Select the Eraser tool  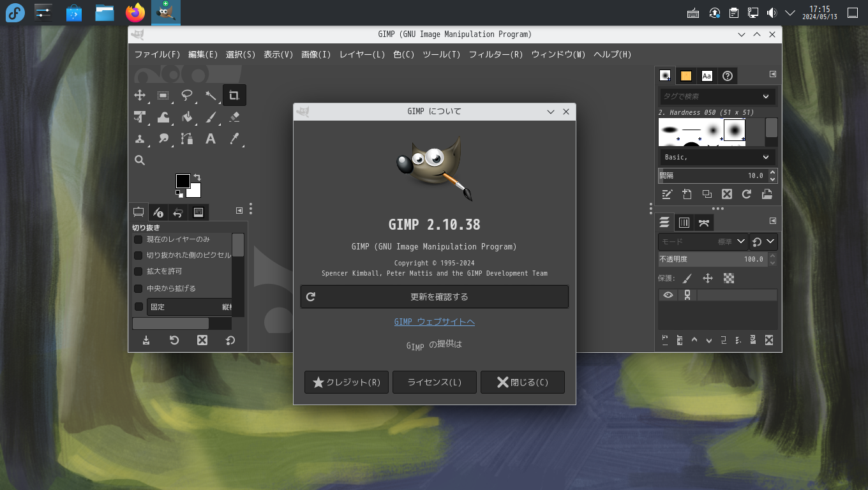point(234,117)
